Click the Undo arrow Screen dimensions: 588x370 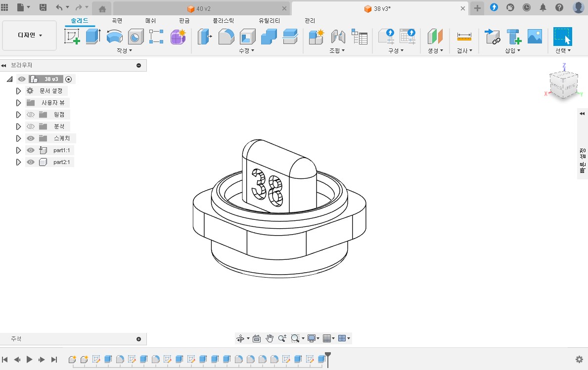pos(59,7)
